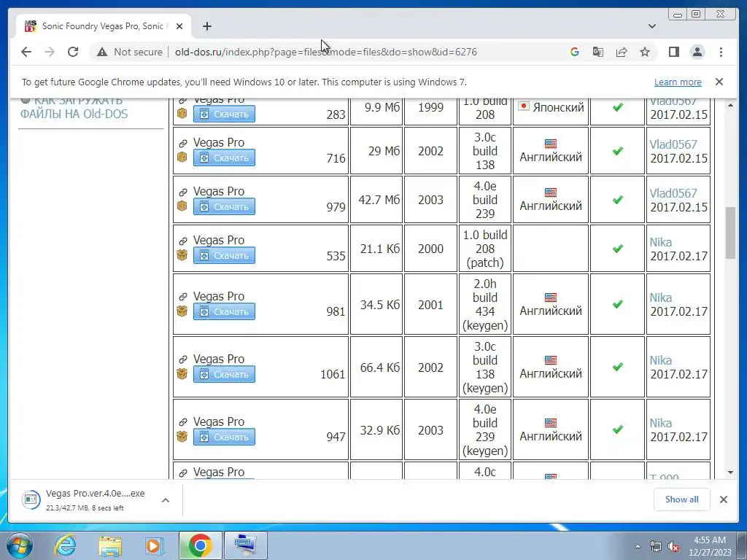
Task: Dismiss the Chrome update notification bar
Action: pyautogui.click(x=719, y=82)
